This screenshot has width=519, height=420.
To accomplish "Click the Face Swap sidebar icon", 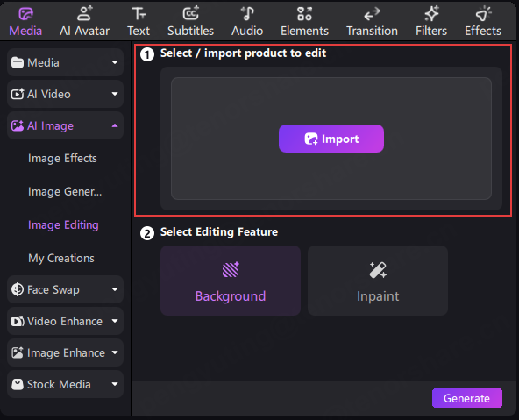I will [x=18, y=289].
